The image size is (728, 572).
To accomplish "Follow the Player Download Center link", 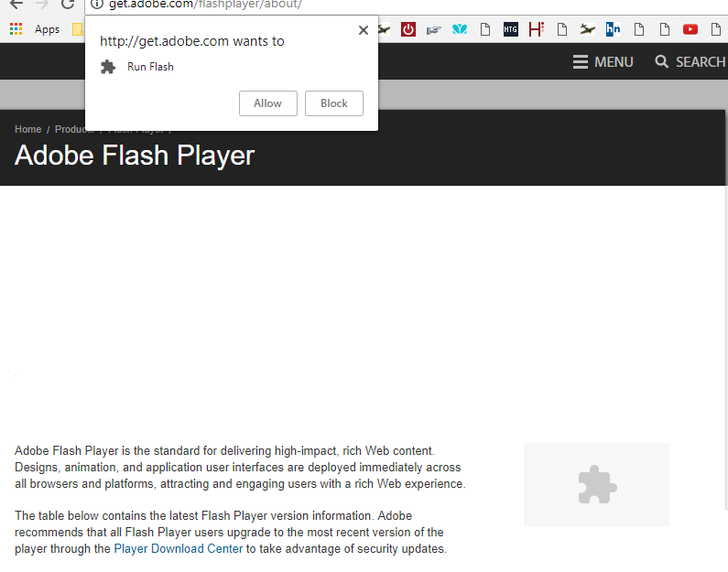I will tap(179, 549).
